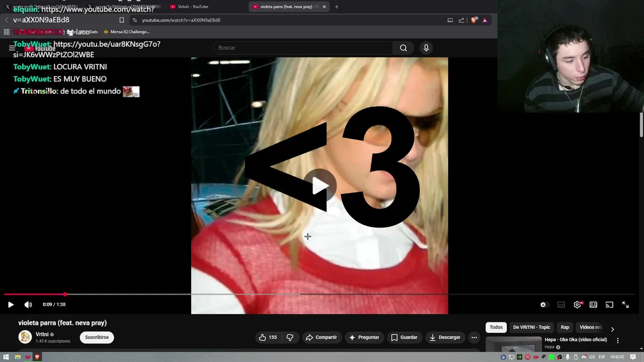Subscribe with the Suscribirse button
Viewport: 644px width, 362px height.
tap(97, 337)
